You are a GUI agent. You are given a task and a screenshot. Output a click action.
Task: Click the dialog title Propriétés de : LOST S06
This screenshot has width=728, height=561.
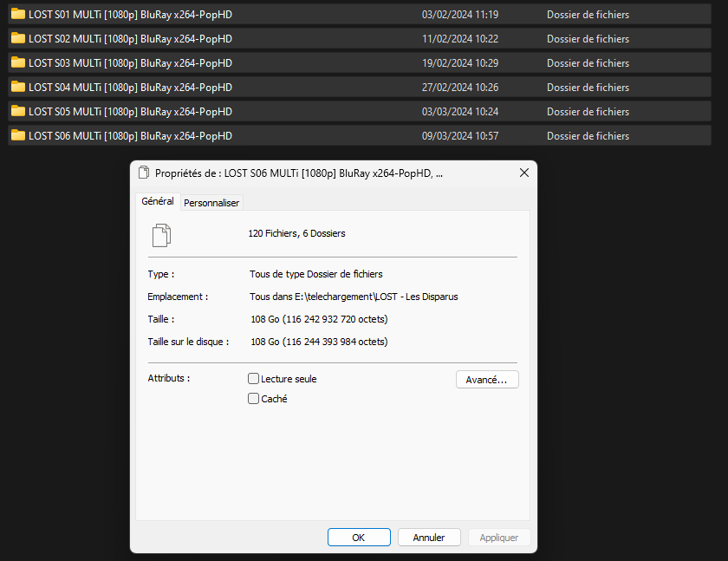pos(298,173)
